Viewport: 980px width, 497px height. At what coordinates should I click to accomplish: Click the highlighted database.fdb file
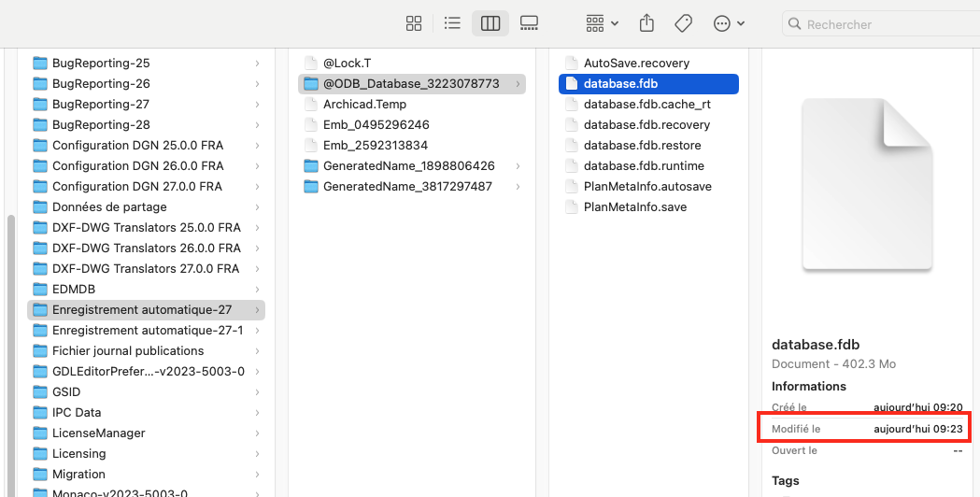tap(648, 84)
